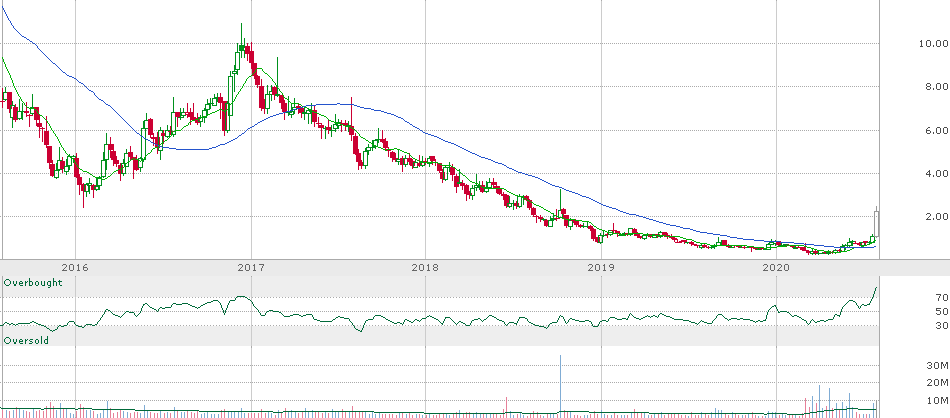Click the Oversold label in RSI panel
This screenshot has height=418, width=950.
click(26, 341)
